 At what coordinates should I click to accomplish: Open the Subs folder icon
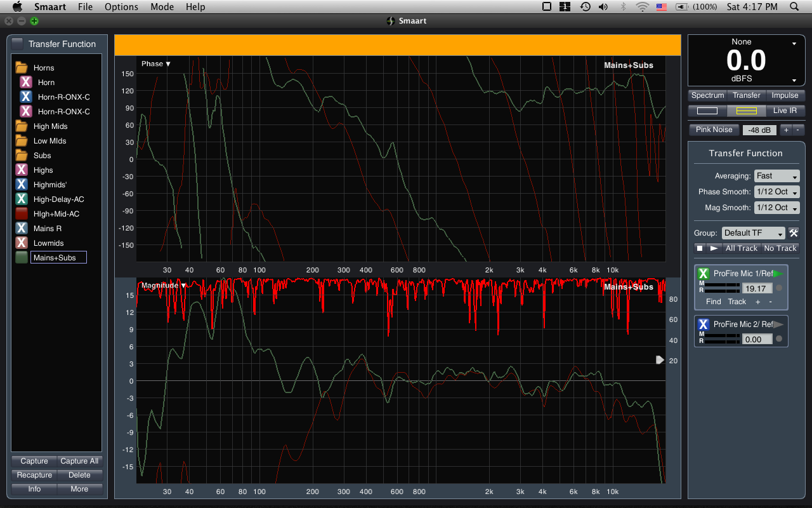[22, 155]
